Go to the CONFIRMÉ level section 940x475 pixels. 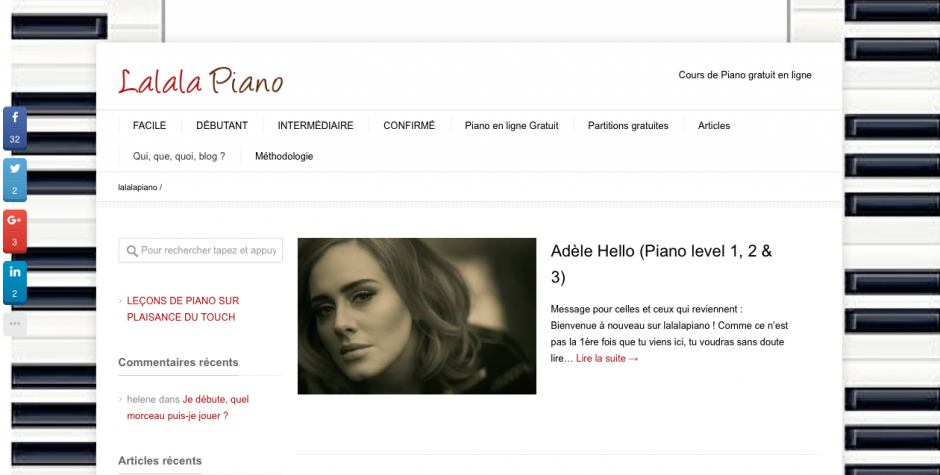click(x=409, y=125)
